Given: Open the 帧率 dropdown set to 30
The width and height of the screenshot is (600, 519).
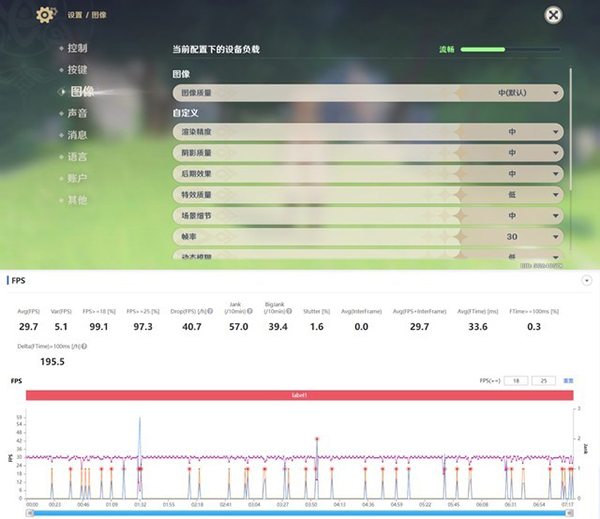Looking at the screenshot, I should point(368,236).
